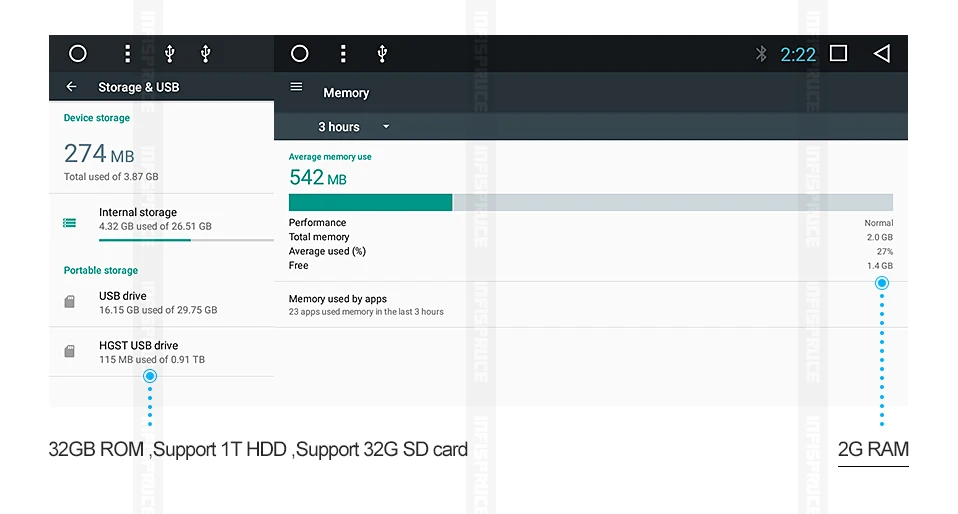This screenshot has width=958, height=514.
Task: Tap the USB icon in Memory status bar
Action: (x=382, y=54)
